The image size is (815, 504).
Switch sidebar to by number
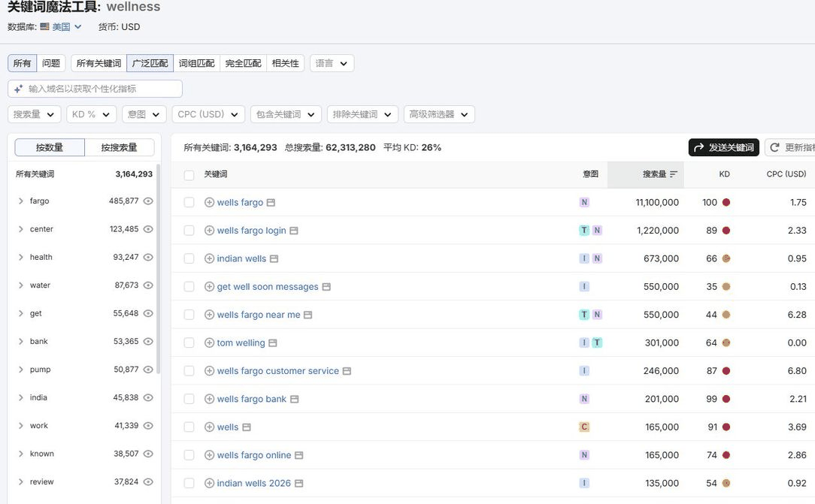(x=50, y=147)
